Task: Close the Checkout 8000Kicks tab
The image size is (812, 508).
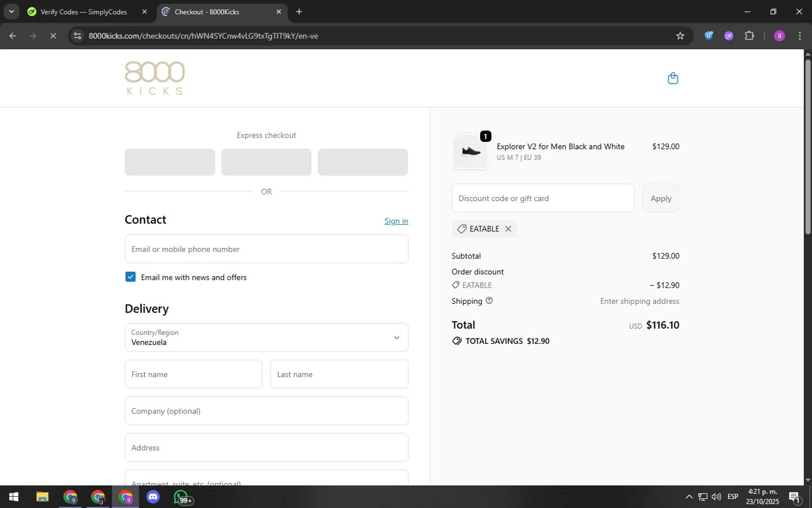Action: pos(279,11)
